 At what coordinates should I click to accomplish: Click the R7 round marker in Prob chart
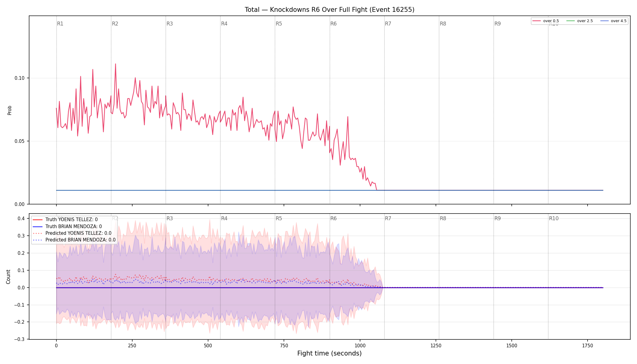(388, 24)
